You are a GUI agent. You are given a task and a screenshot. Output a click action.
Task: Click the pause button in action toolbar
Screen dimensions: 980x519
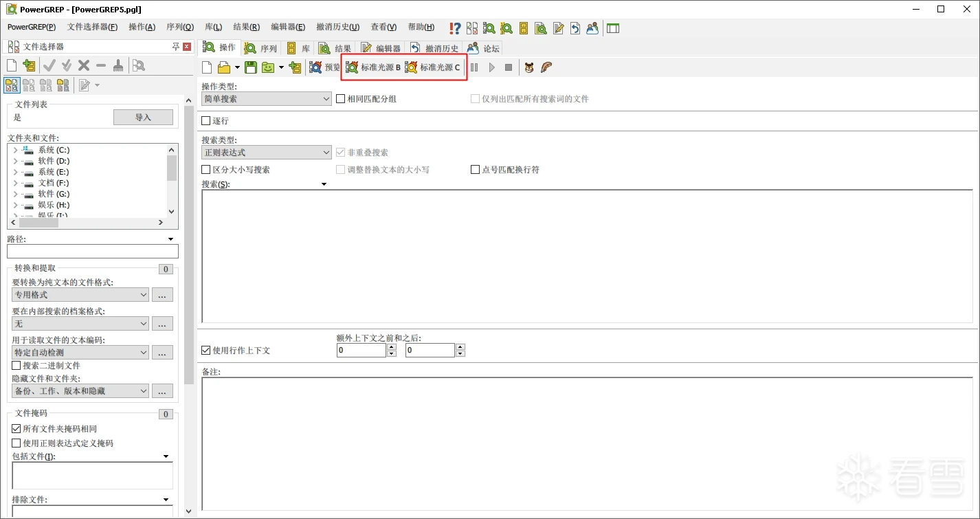474,67
